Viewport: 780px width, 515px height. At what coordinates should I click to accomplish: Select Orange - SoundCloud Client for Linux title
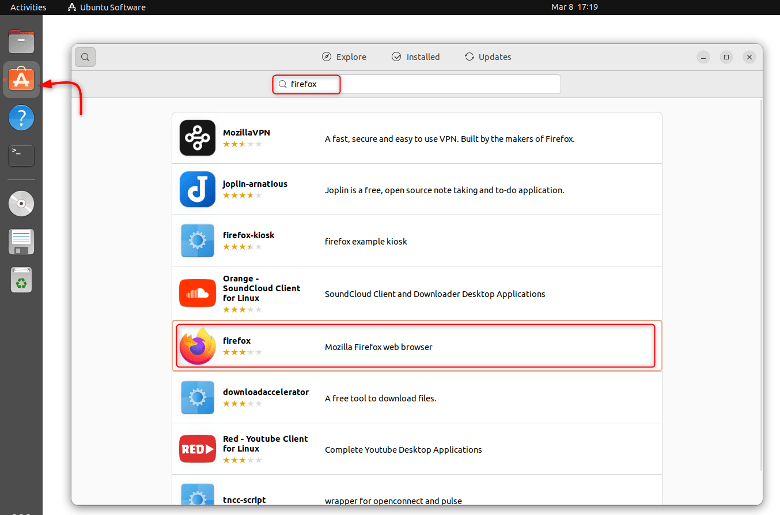[261, 288]
